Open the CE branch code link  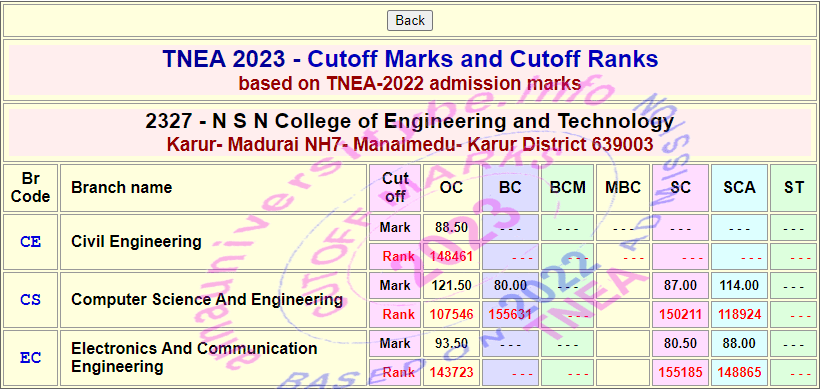[x=30, y=242]
